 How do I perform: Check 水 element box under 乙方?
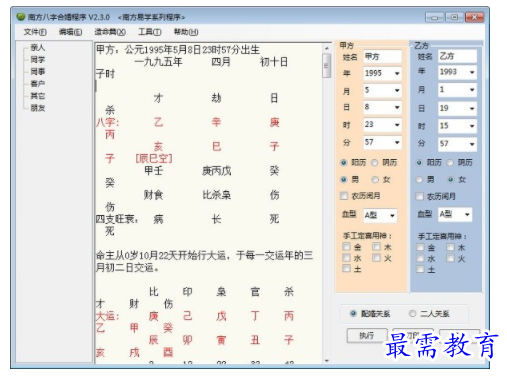[x=420, y=258]
